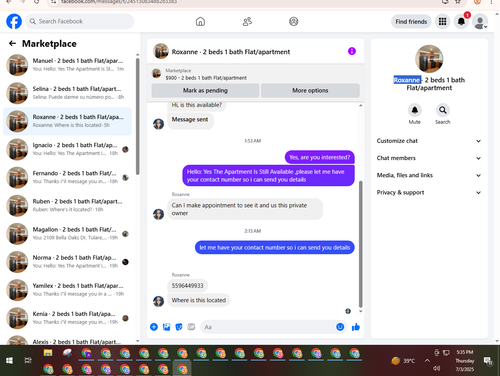Open the Fernando conversation
Screen dimensions: 500x376
(x=67, y=177)
